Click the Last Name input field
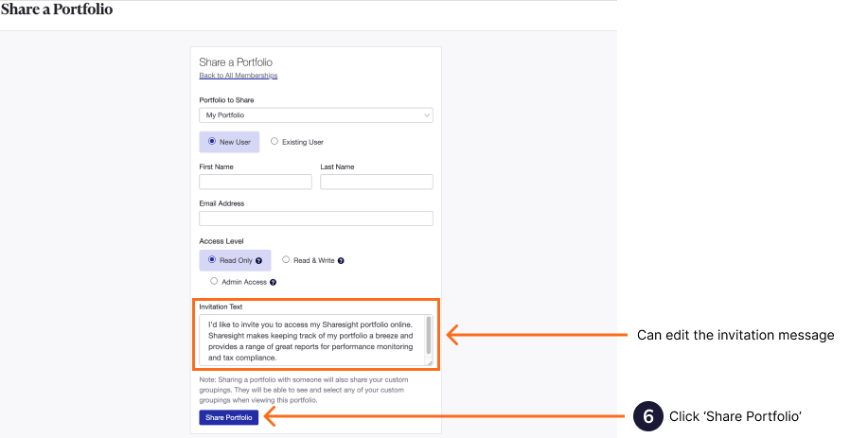This screenshot has height=438, width=868. tap(377, 182)
